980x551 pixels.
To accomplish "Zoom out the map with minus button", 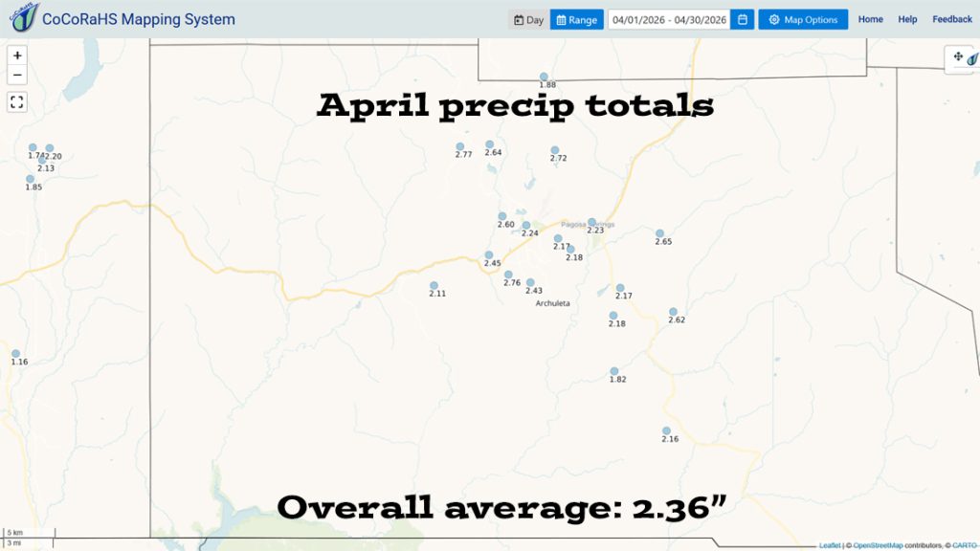I will 17,75.
